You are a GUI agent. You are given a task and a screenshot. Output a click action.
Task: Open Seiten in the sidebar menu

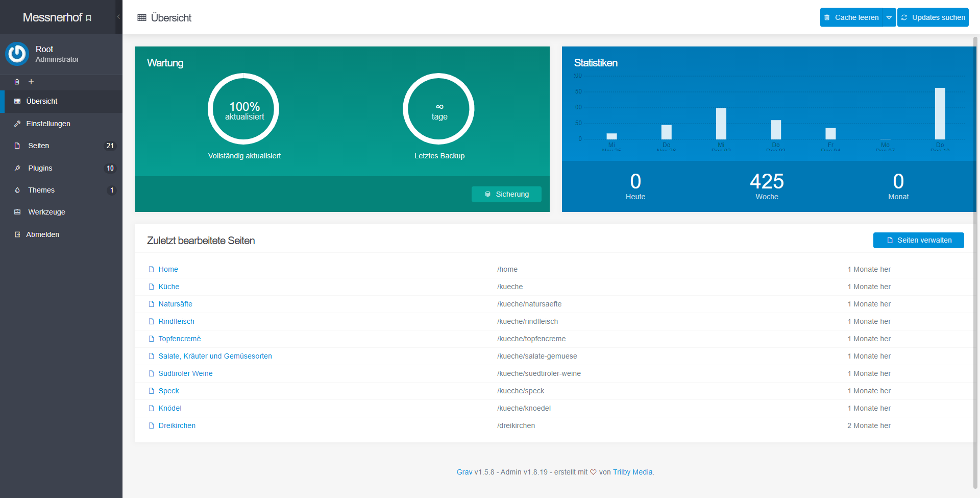[39, 146]
